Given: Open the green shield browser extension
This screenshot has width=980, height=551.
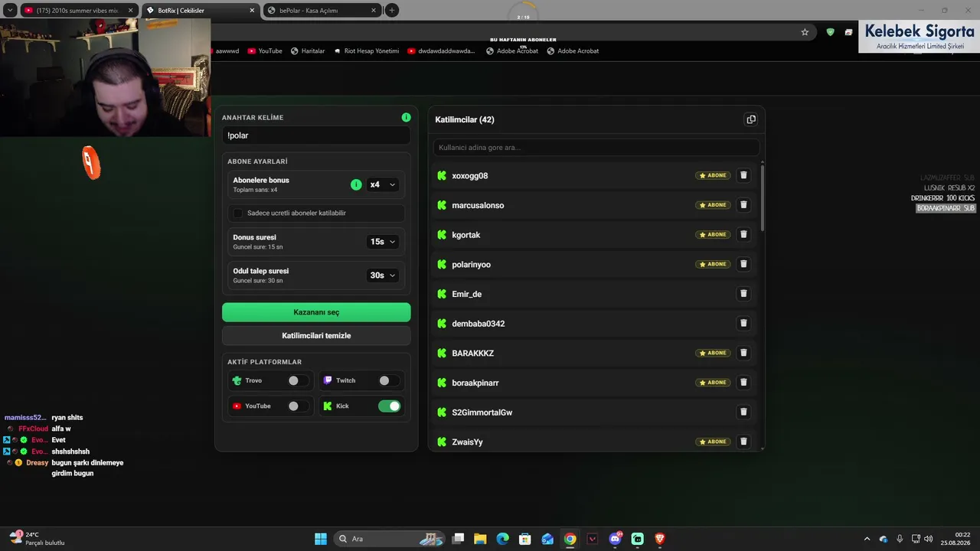Looking at the screenshot, I should coord(830,32).
